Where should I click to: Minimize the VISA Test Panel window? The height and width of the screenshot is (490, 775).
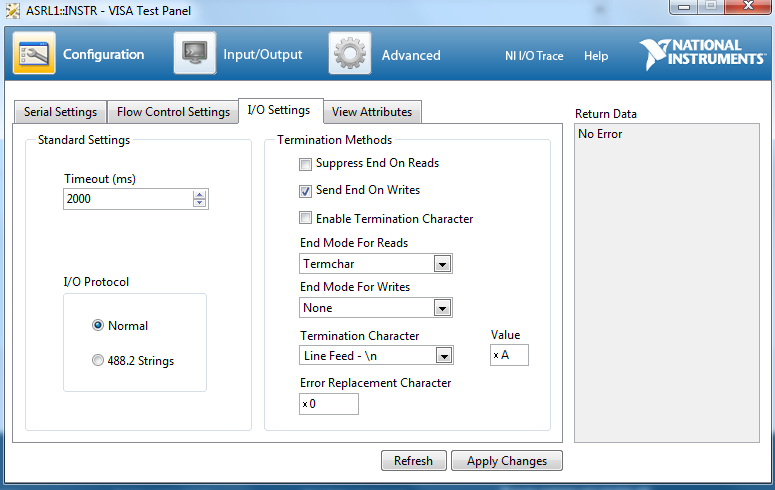click(684, 7)
